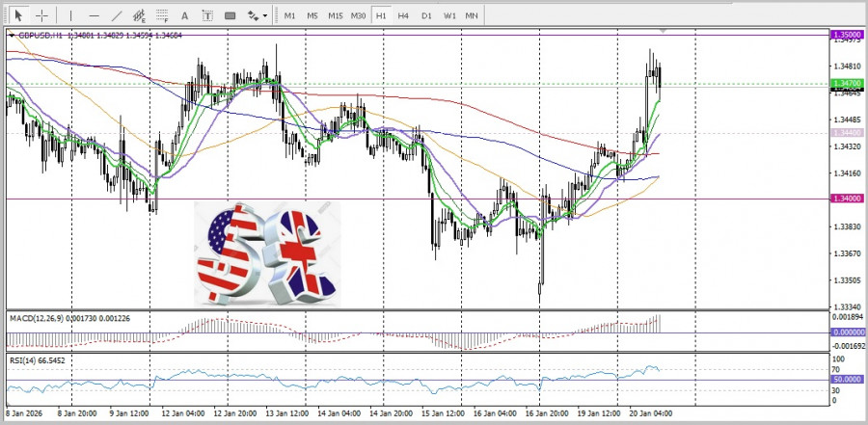This screenshot has width=868, height=425.
Task: Click the green 1.34700 price label
Action: tap(848, 83)
